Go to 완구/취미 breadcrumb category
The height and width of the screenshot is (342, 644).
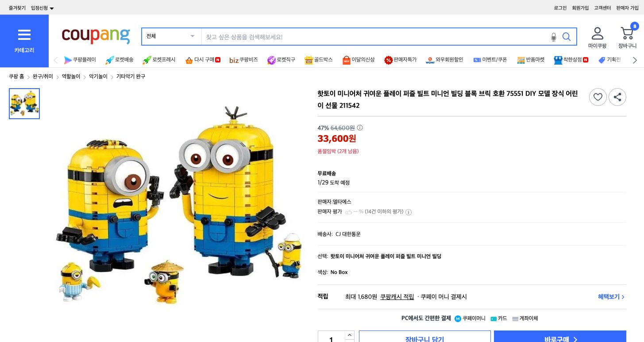click(x=42, y=76)
